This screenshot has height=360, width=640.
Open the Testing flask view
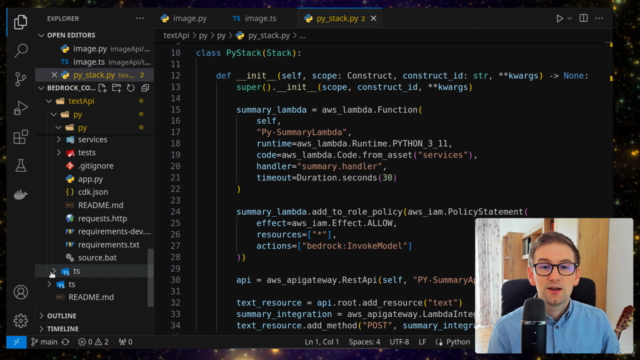tap(20, 166)
